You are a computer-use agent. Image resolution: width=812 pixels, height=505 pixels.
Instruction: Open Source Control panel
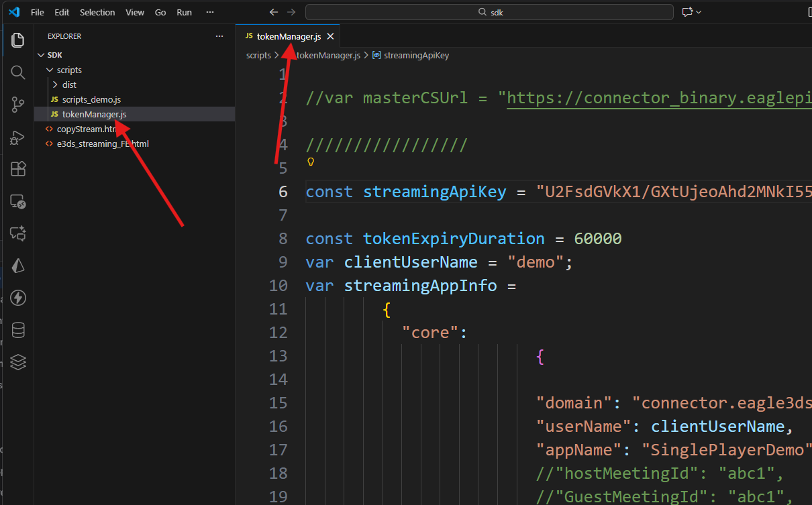click(18, 105)
